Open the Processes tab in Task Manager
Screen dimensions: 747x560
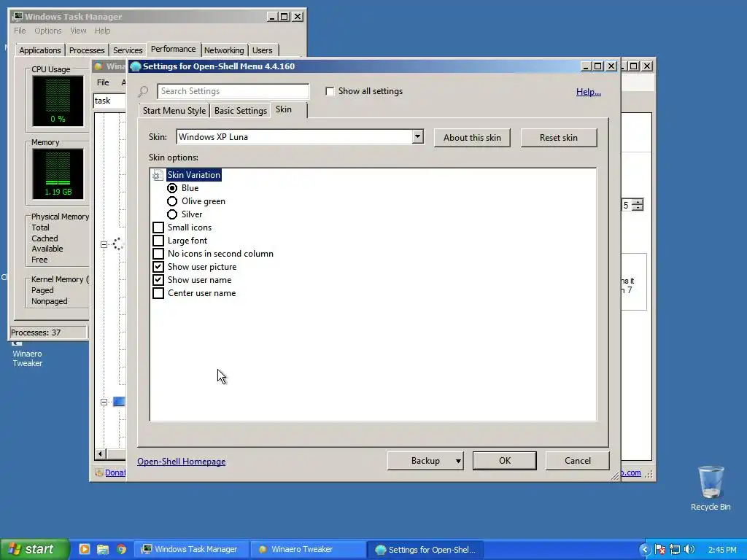87,50
